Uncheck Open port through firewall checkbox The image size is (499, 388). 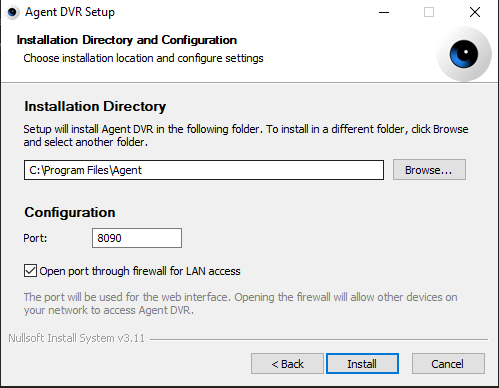30,271
